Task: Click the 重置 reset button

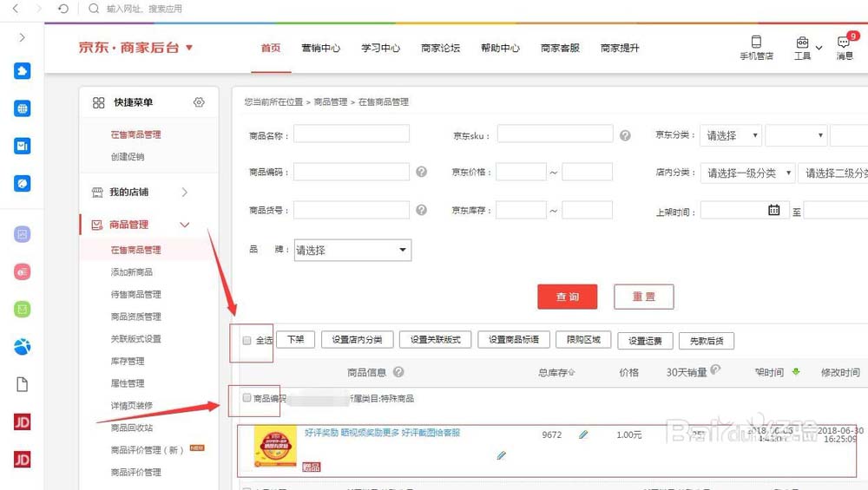Action: (644, 297)
